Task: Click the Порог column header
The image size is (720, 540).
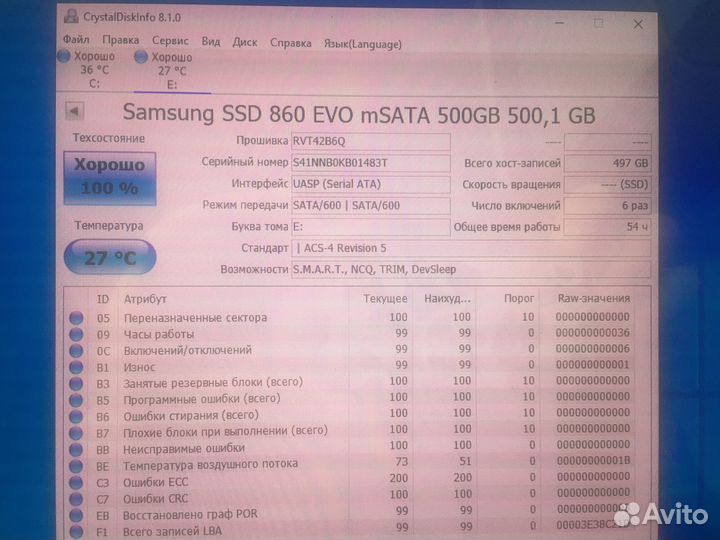Action: (x=519, y=298)
